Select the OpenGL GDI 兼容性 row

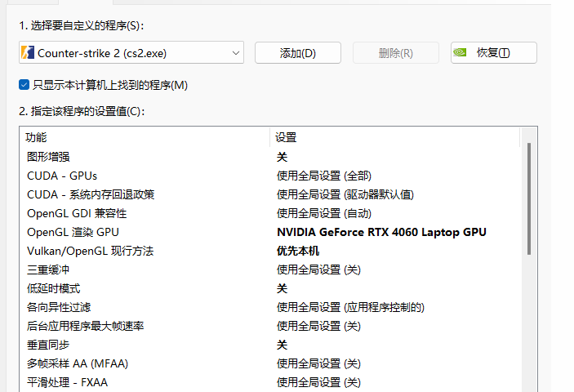[x=270, y=213]
